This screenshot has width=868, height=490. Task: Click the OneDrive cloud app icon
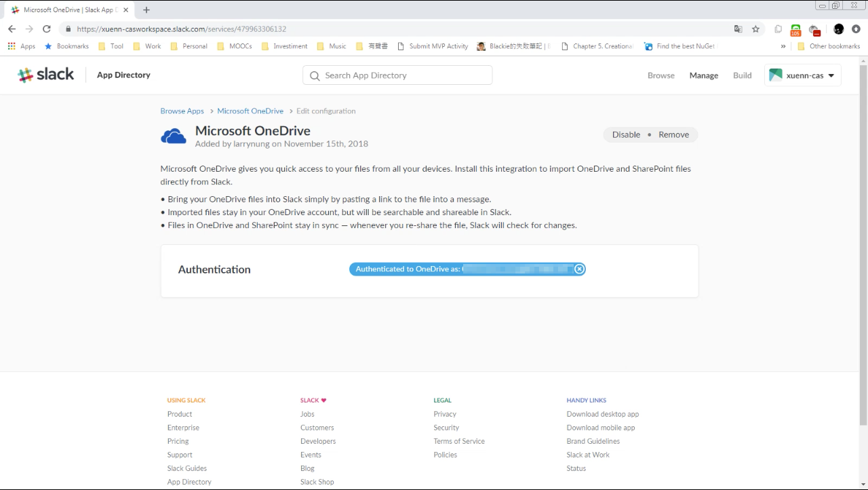(174, 136)
